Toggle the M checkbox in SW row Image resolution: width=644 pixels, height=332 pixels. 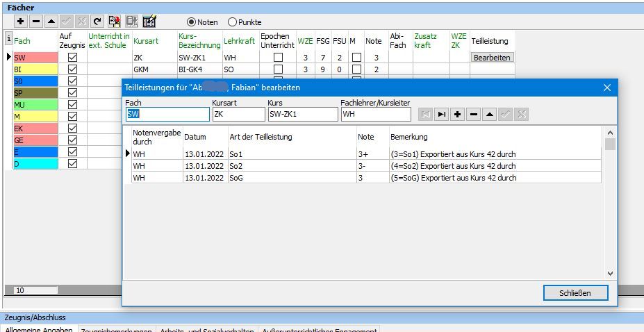[x=356, y=58]
